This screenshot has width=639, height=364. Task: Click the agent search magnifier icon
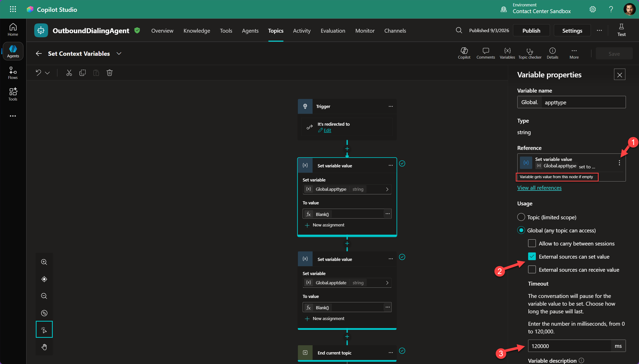pyautogui.click(x=459, y=31)
